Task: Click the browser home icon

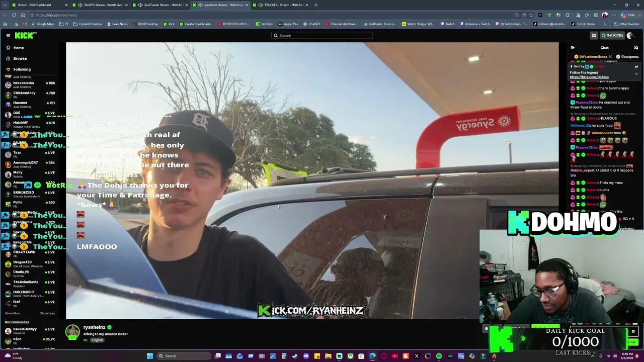Action: [x=23, y=15]
